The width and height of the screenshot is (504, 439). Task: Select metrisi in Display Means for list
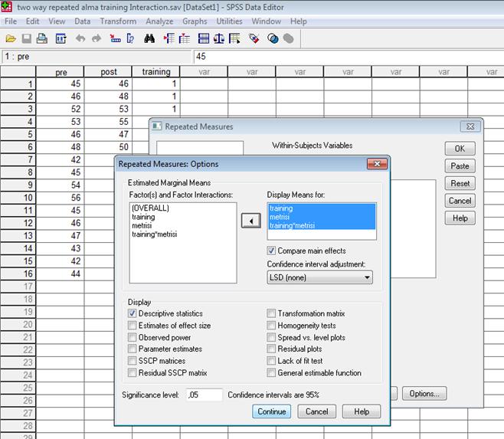pyautogui.click(x=321, y=217)
